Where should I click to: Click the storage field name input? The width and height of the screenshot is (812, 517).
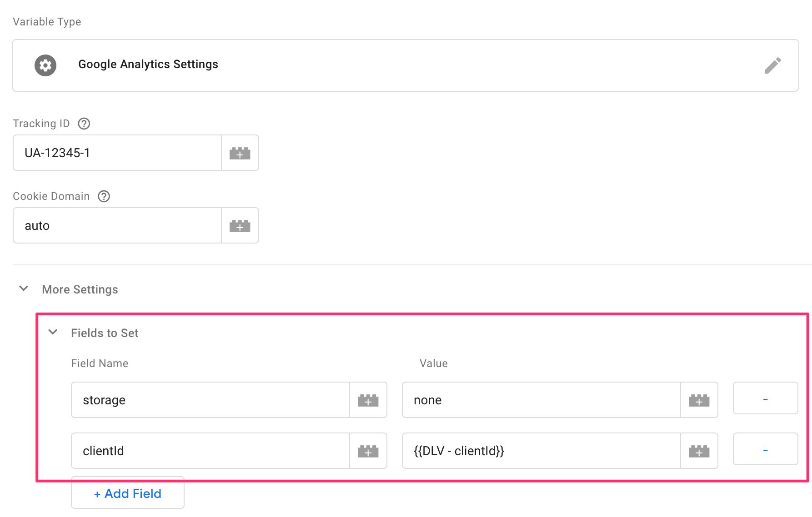(x=211, y=400)
